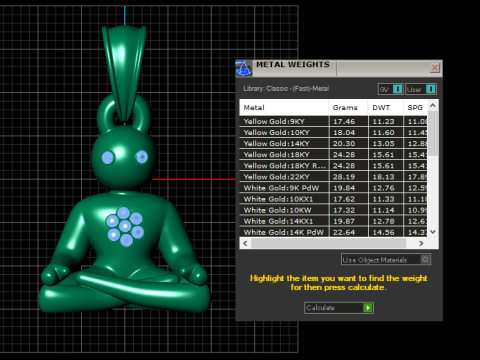This screenshot has height=360, width=480.
Task: Select the White Gold:14K PdW row
Action: pyautogui.click(x=333, y=232)
